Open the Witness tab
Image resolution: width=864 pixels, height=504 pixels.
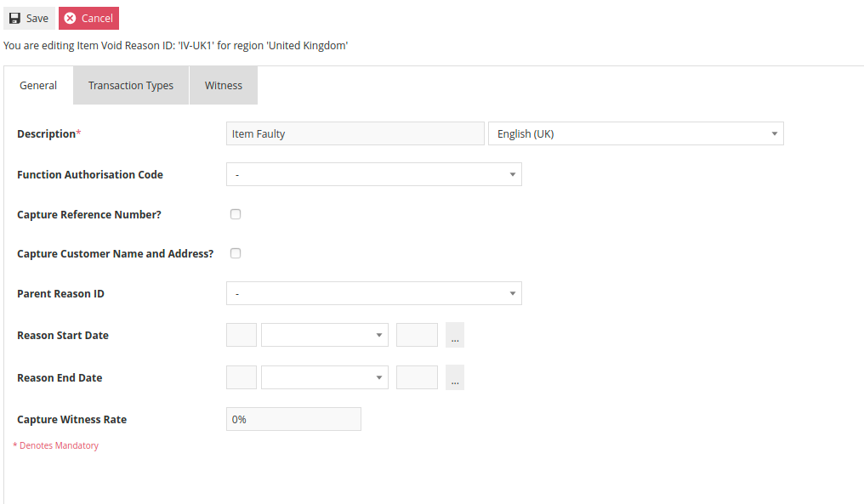[223, 85]
